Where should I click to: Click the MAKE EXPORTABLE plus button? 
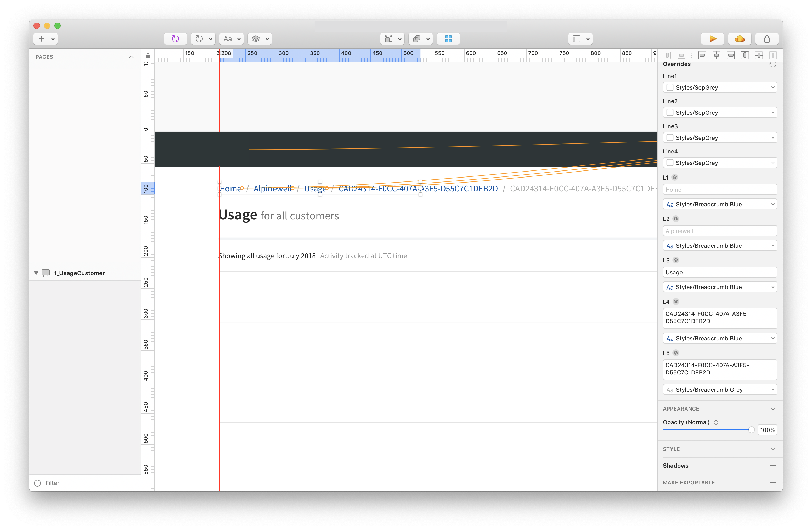click(x=773, y=482)
